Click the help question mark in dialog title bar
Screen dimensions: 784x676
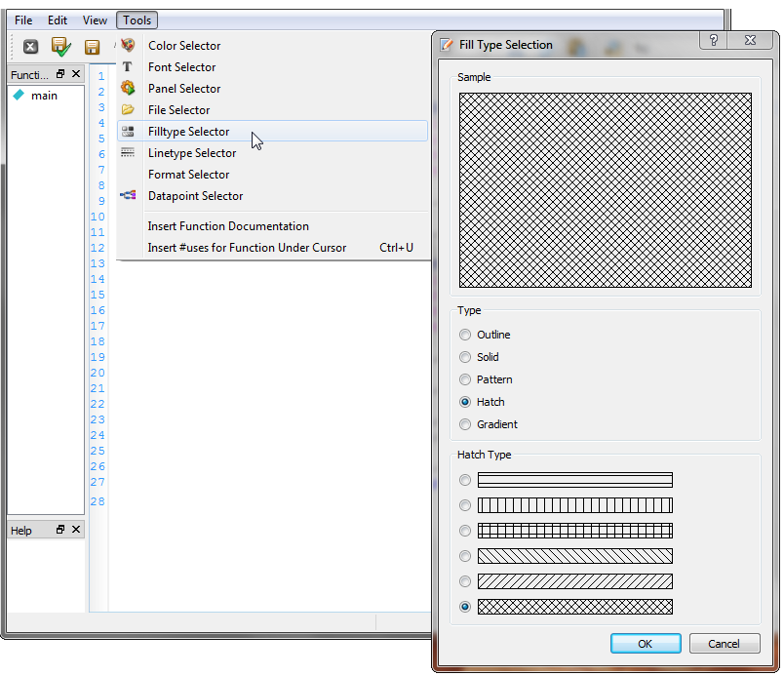click(x=714, y=41)
